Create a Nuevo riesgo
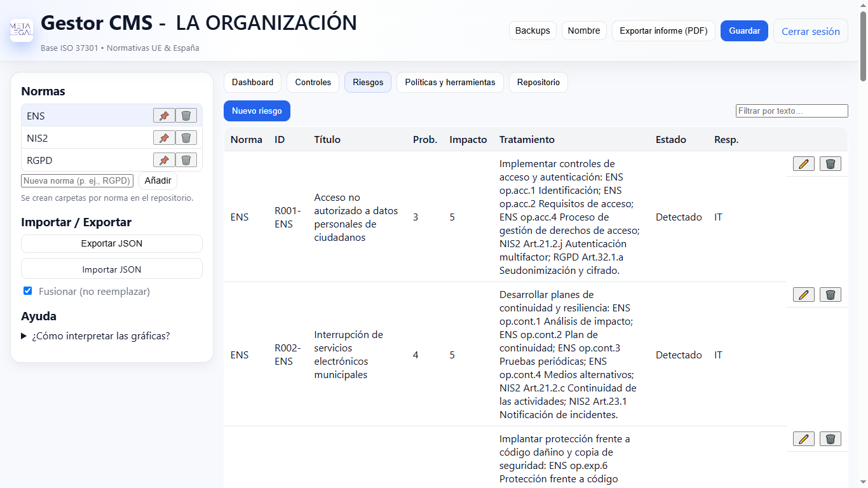Screen dimensions: 868x488 (257, 111)
